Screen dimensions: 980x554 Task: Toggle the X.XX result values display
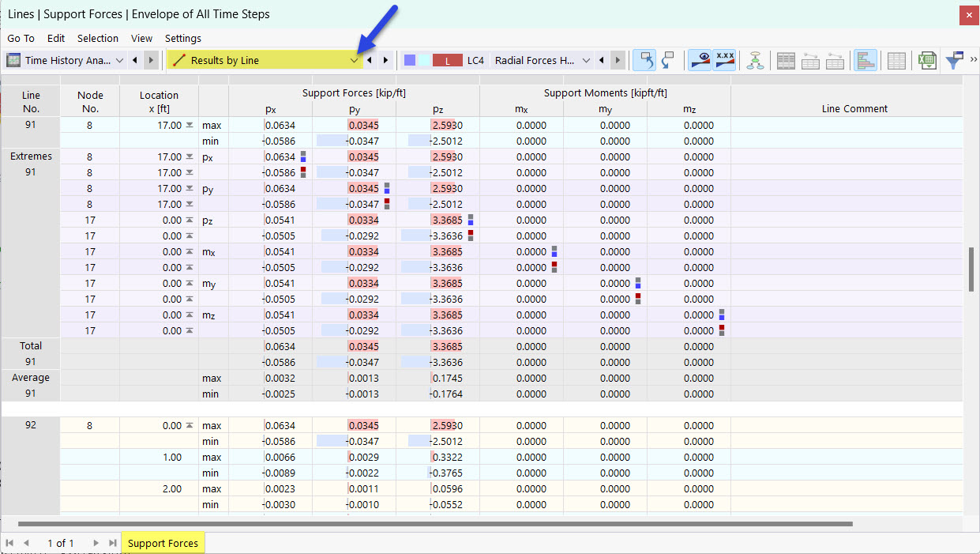pos(724,60)
